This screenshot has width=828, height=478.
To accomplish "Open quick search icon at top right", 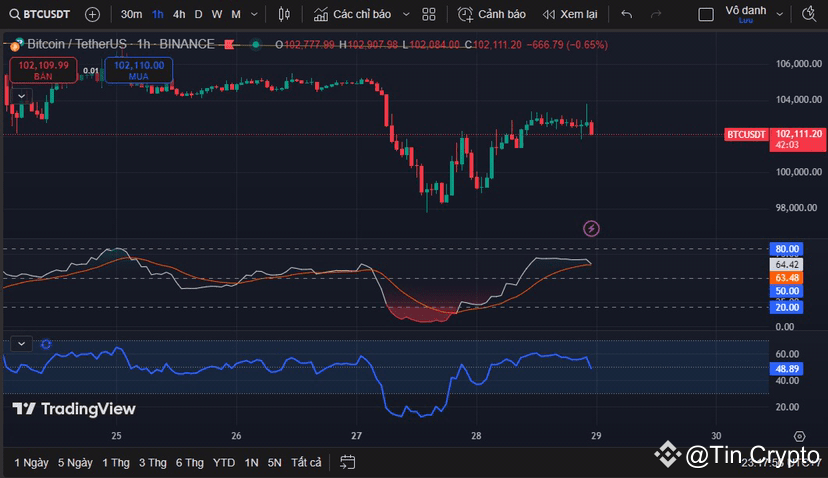I will tap(809, 14).
